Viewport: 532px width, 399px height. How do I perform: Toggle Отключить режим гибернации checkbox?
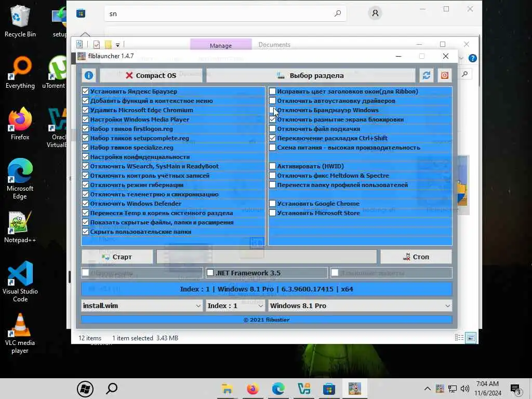tap(86, 185)
